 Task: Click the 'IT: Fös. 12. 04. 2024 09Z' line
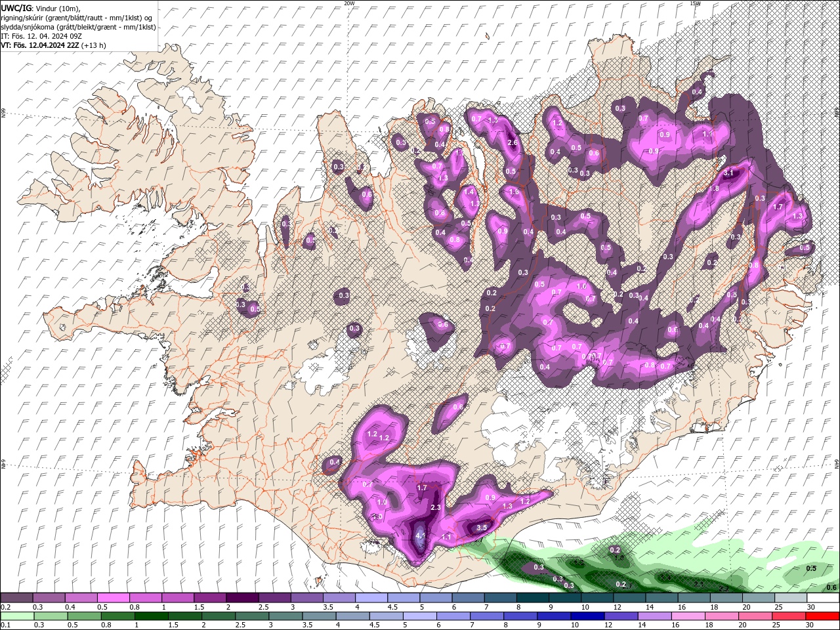(x=41, y=35)
